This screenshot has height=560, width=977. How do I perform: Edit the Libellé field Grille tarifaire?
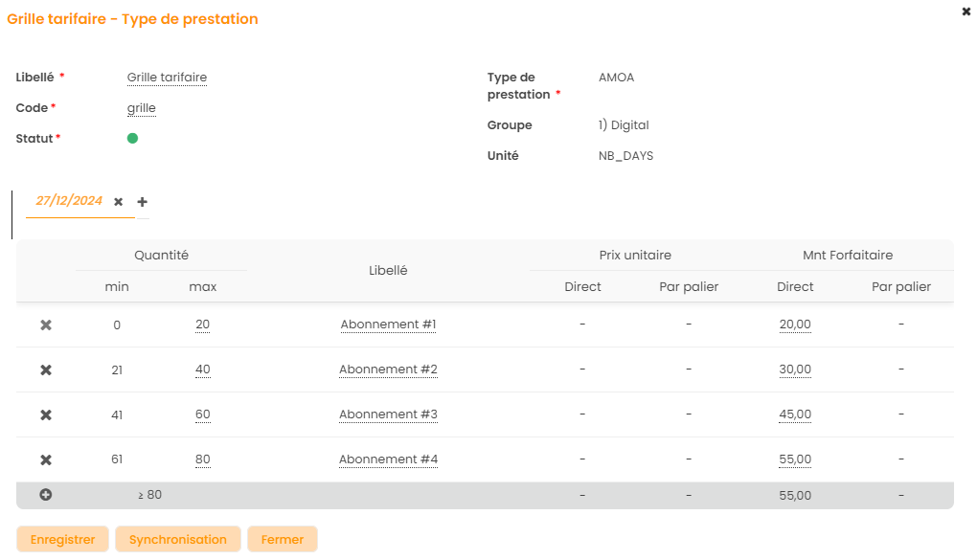click(167, 78)
